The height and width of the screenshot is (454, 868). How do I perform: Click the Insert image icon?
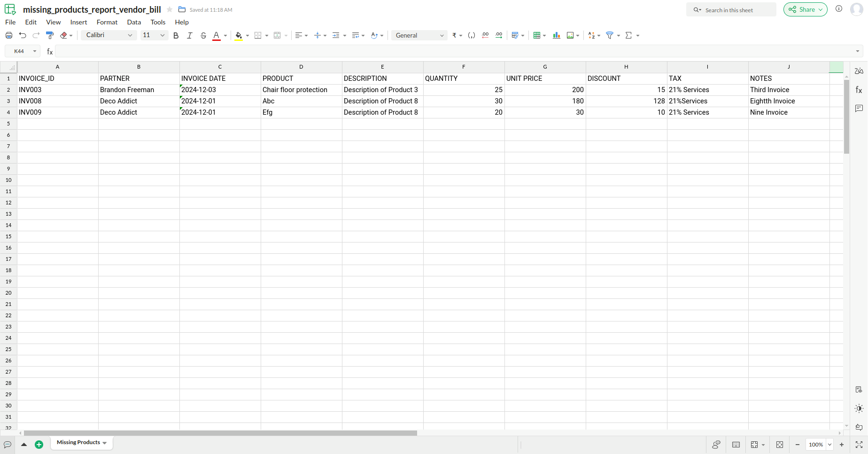pyautogui.click(x=570, y=35)
